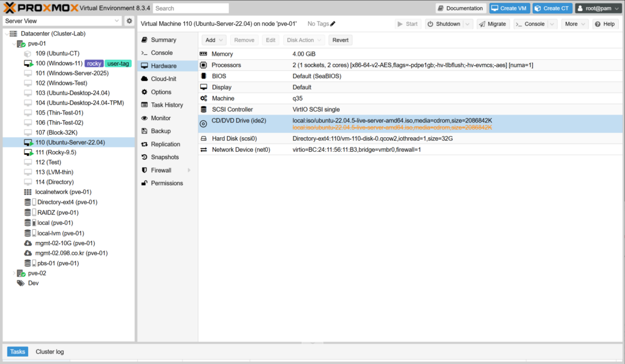Click the Create VM button

pos(508,8)
